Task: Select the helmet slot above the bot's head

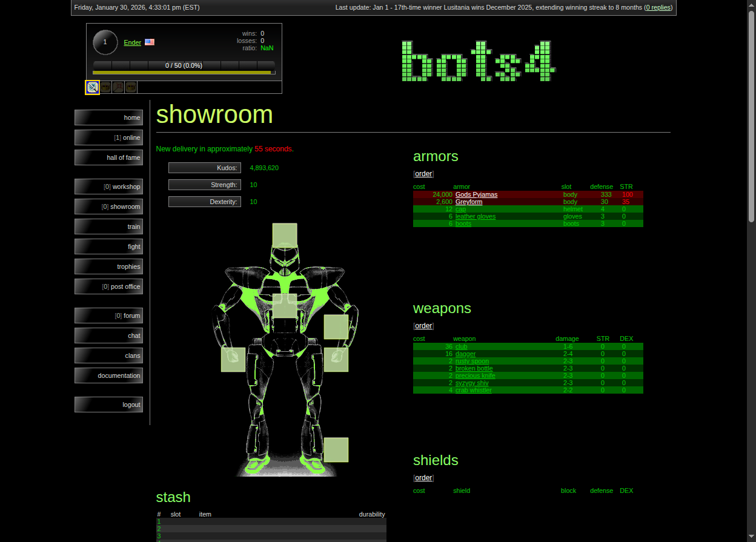Action: (285, 235)
